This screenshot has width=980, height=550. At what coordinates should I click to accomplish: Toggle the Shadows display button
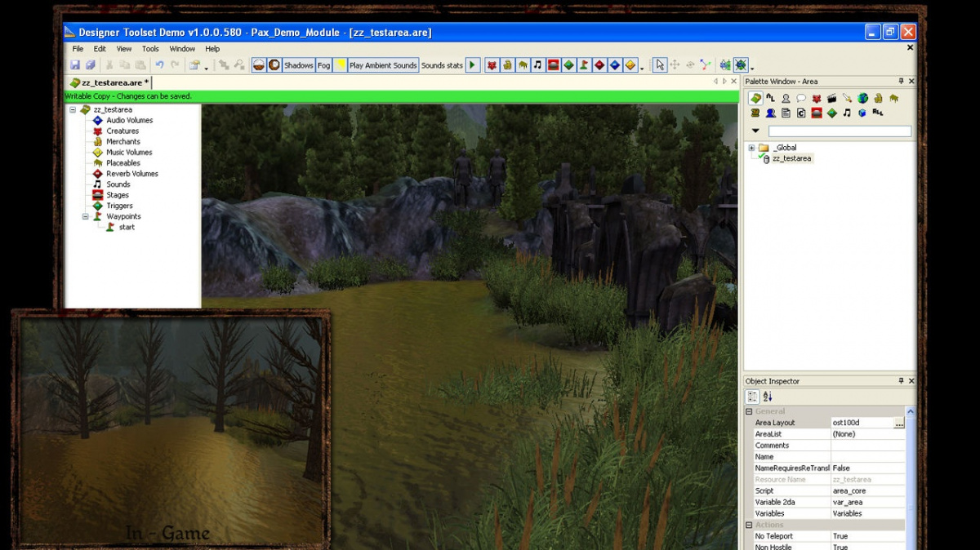(299, 65)
